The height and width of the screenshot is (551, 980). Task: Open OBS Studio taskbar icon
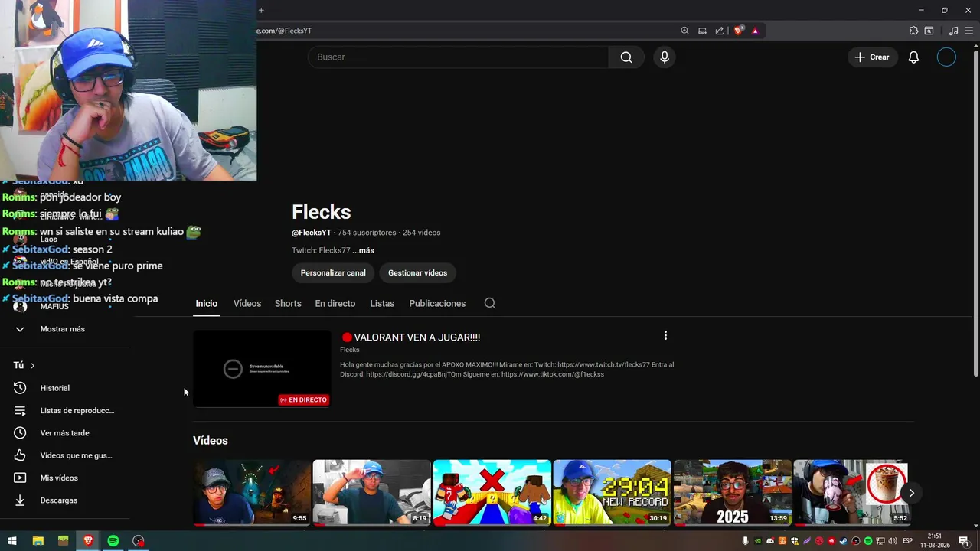pyautogui.click(x=139, y=541)
